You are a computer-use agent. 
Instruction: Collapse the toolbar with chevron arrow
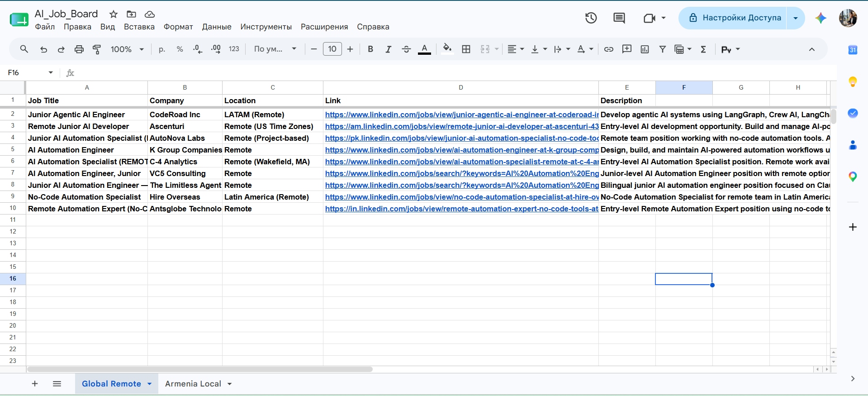click(x=812, y=49)
